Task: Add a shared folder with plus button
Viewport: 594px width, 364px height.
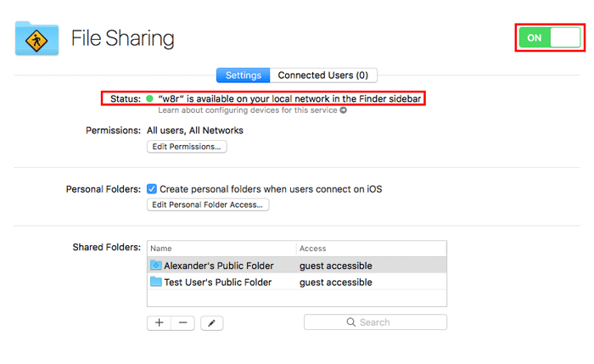Action: point(160,322)
